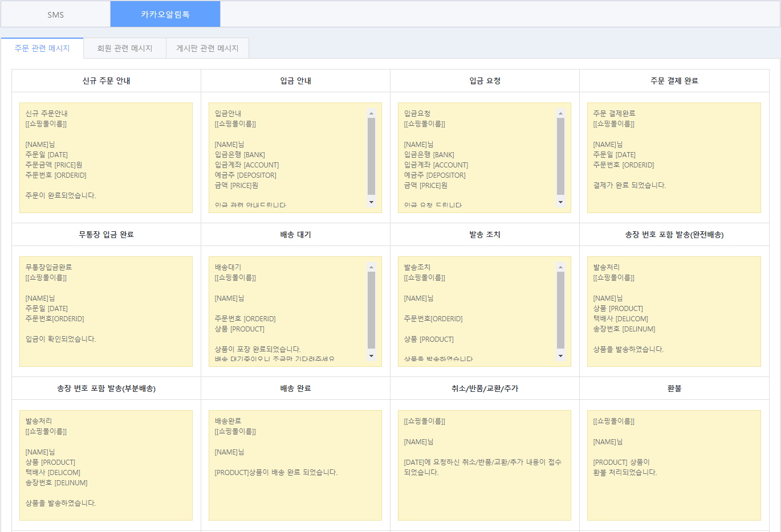The height and width of the screenshot is (532, 781).
Task: Open the 회원 관련 메시지 tab
Action: point(125,48)
